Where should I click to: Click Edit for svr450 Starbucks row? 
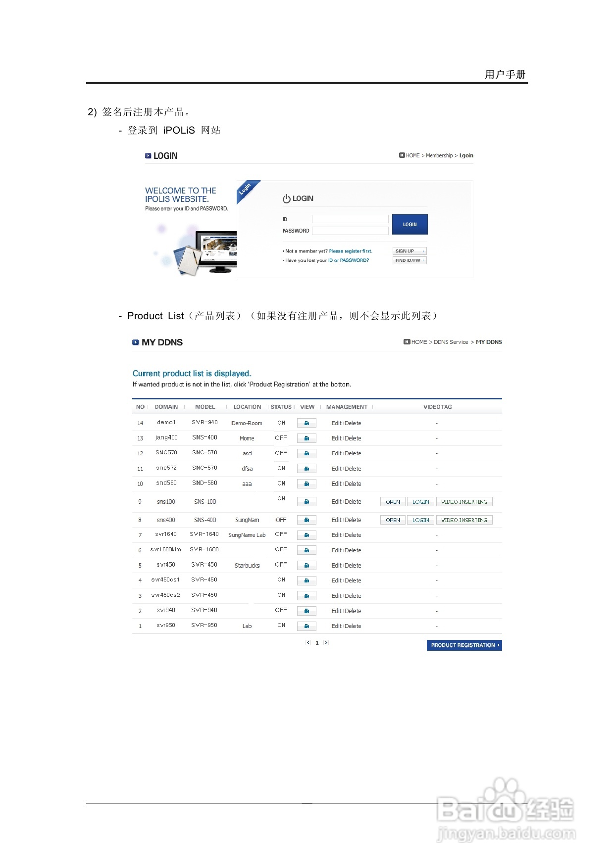[x=337, y=565]
